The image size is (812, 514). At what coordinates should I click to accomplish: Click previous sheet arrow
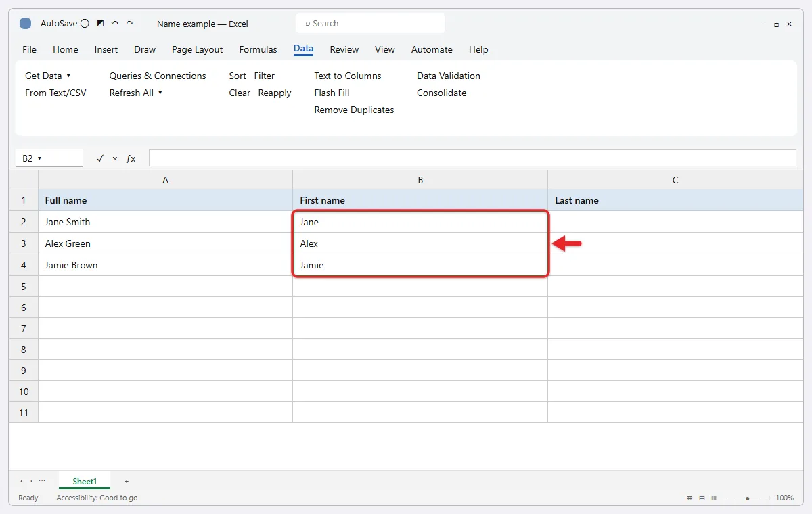tap(21, 481)
